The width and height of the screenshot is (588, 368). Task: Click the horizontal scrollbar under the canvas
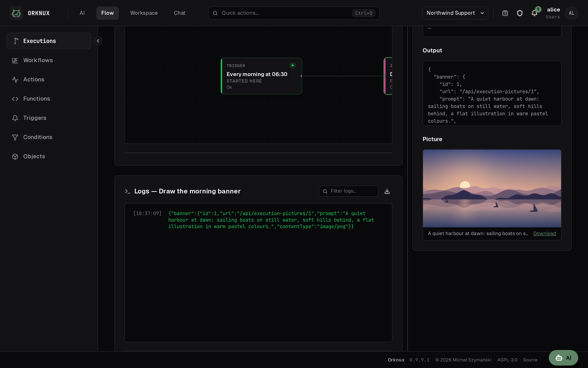258,153
